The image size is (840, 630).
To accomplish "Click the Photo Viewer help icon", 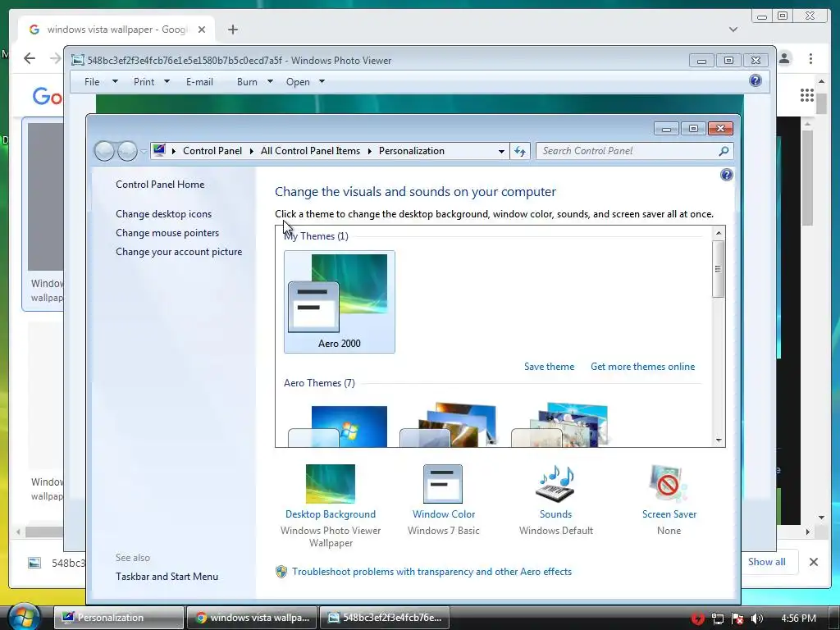I will [x=756, y=80].
